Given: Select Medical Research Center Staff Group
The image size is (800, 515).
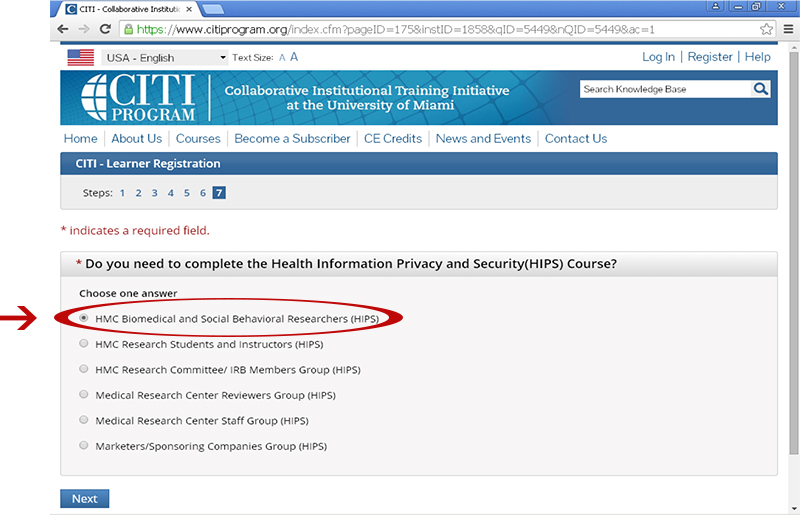Looking at the screenshot, I should click(84, 420).
